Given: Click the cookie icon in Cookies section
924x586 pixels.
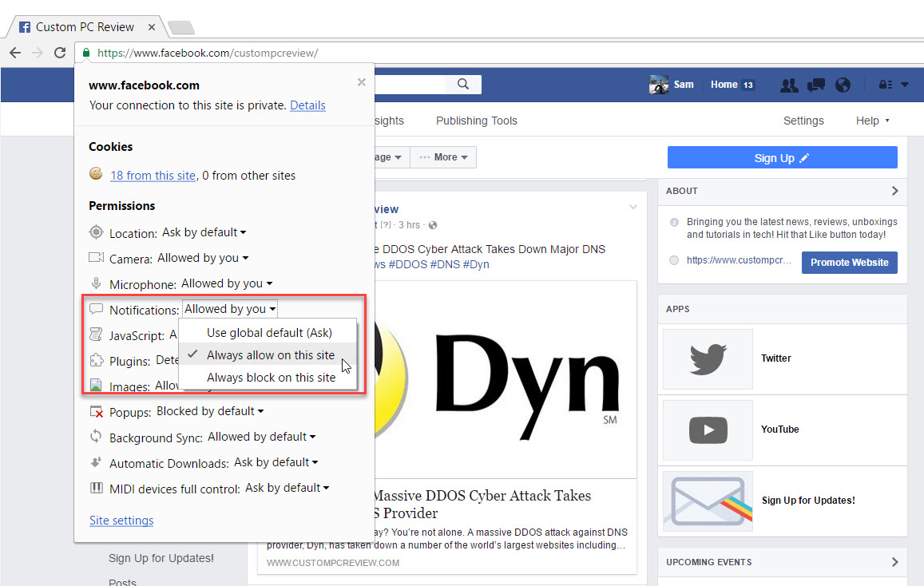Looking at the screenshot, I should [96, 173].
